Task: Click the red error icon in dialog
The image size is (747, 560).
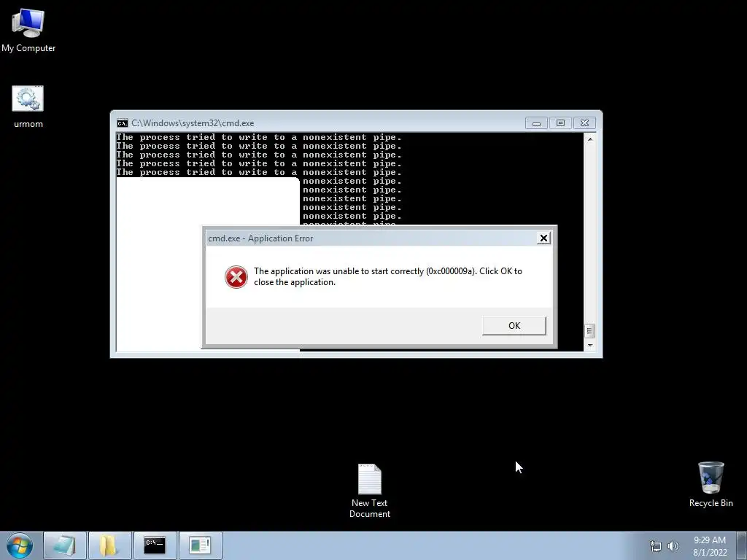Action: (236, 276)
